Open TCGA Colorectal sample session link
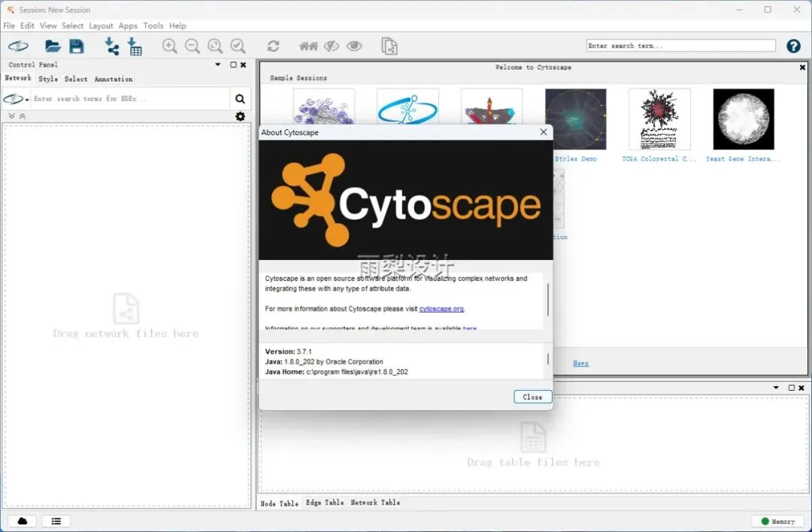Screen dimensions: 812x532 [659, 159]
